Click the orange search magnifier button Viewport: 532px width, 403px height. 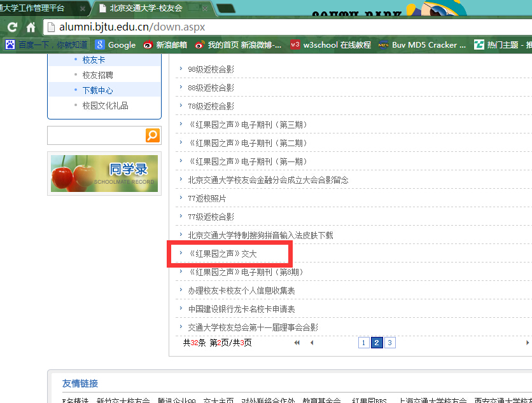153,135
